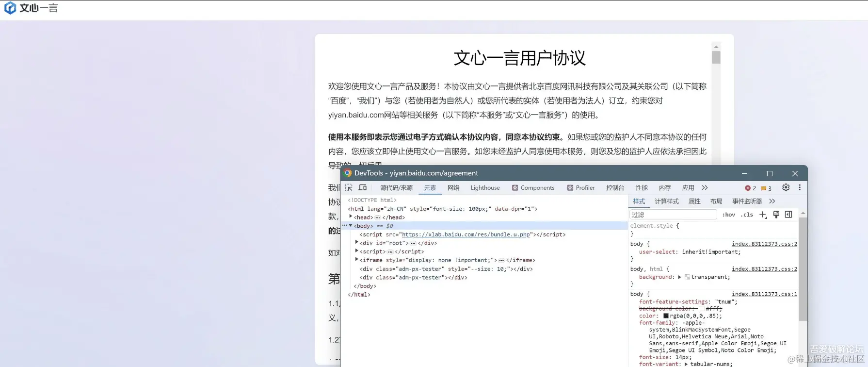Click the user-select: inherit!important declaration
868x367 pixels.
point(690,252)
